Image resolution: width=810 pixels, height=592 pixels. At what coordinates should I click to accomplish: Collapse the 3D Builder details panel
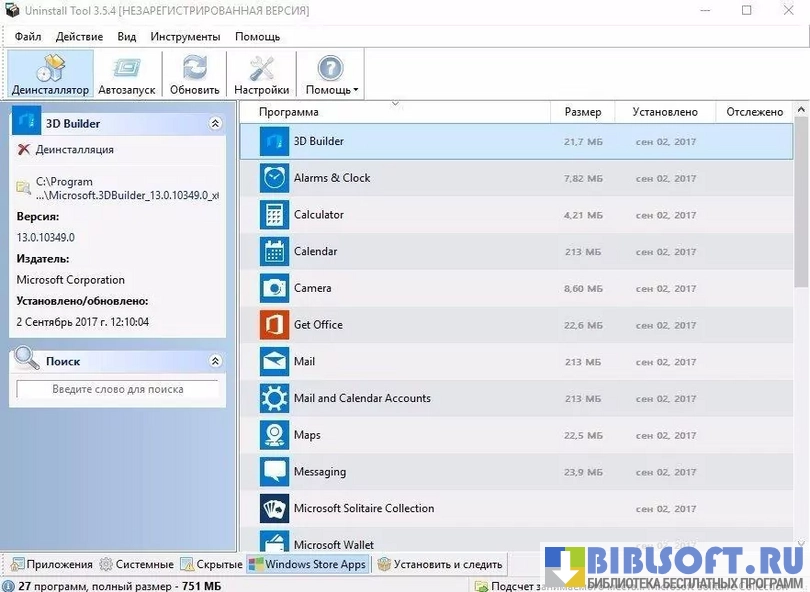pyautogui.click(x=215, y=124)
